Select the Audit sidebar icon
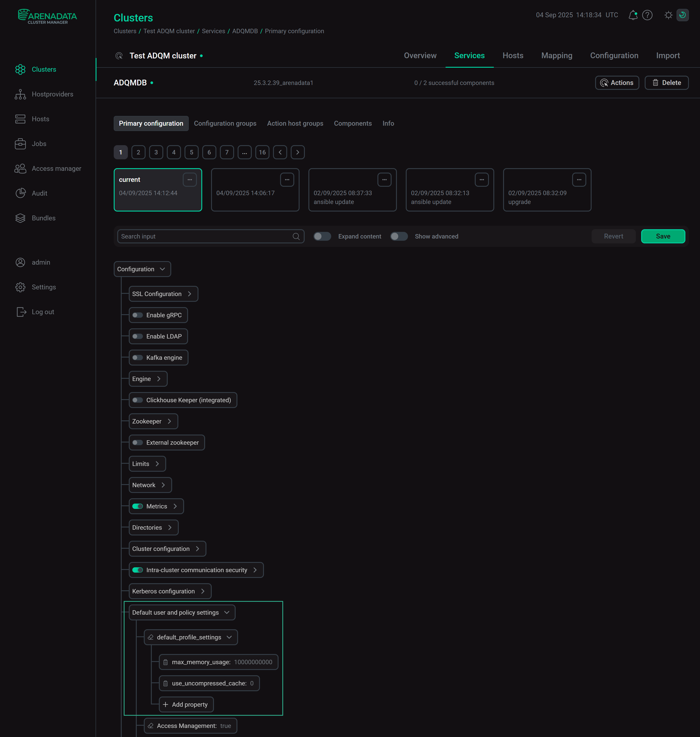Viewport: 700px width, 737px height. point(21,193)
